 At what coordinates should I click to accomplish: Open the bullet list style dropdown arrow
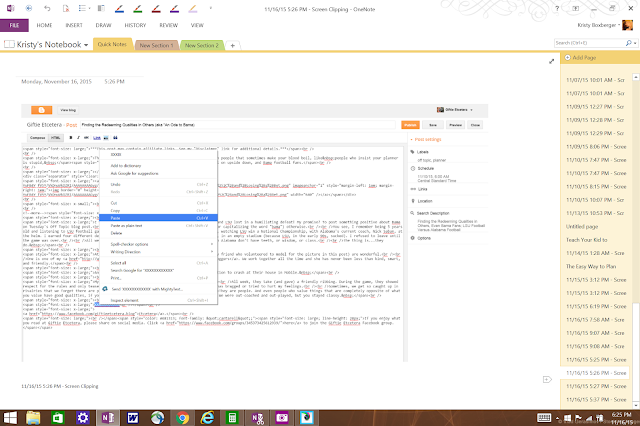[x=89, y=8]
